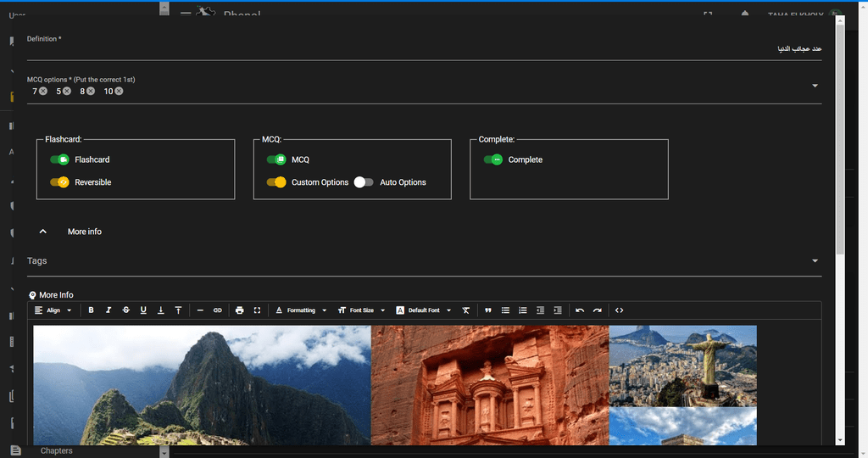868x458 pixels.
Task: Open the code view icon
Action: [619, 310]
